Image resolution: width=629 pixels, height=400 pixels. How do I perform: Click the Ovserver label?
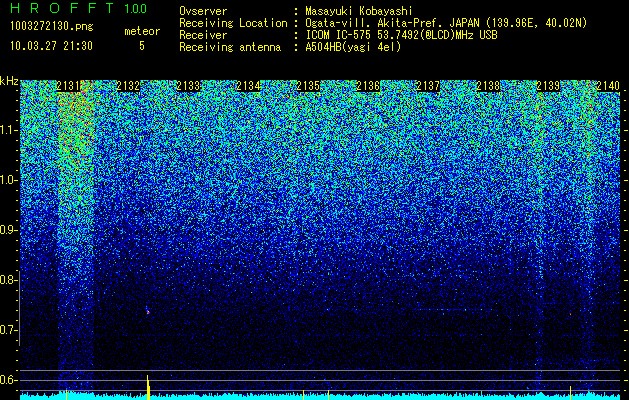[x=203, y=11]
